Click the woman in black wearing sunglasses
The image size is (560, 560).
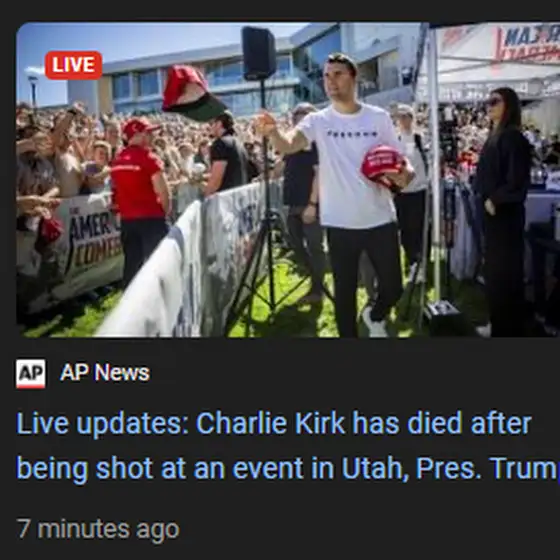point(502,211)
